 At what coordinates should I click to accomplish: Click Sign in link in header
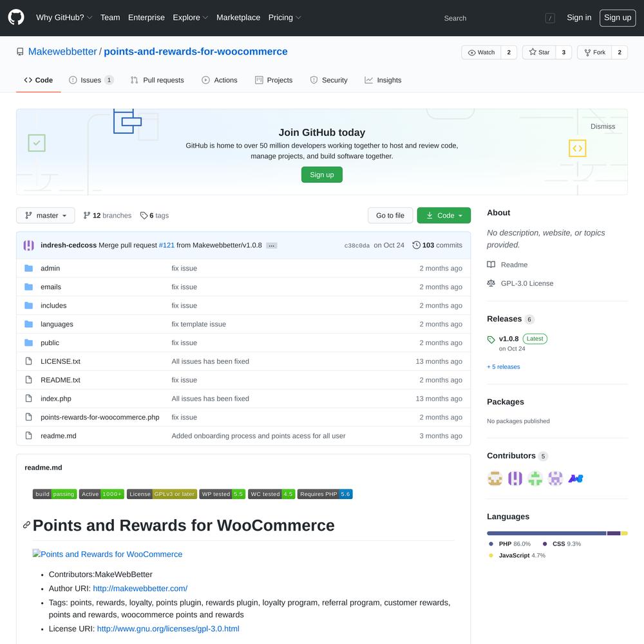(x=579, y=17)
